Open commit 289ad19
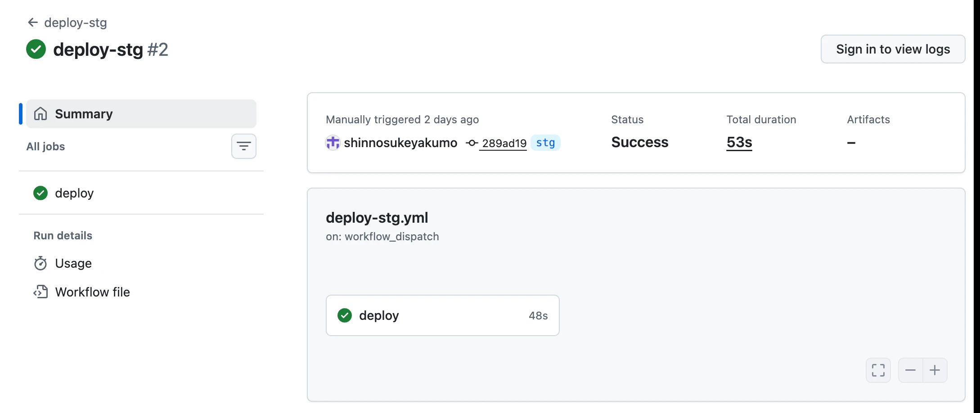Screen dimensions: 980x413 point(504,143)
